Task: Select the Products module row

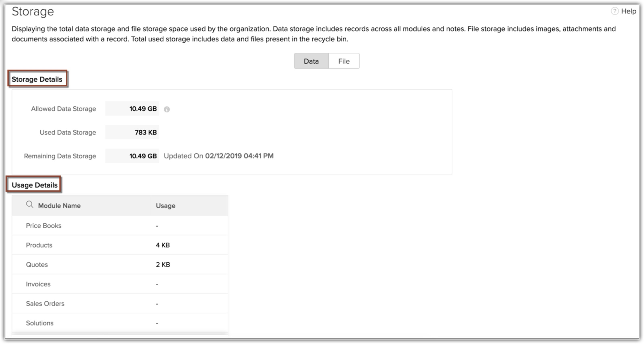Action: [x=39, y=245]
